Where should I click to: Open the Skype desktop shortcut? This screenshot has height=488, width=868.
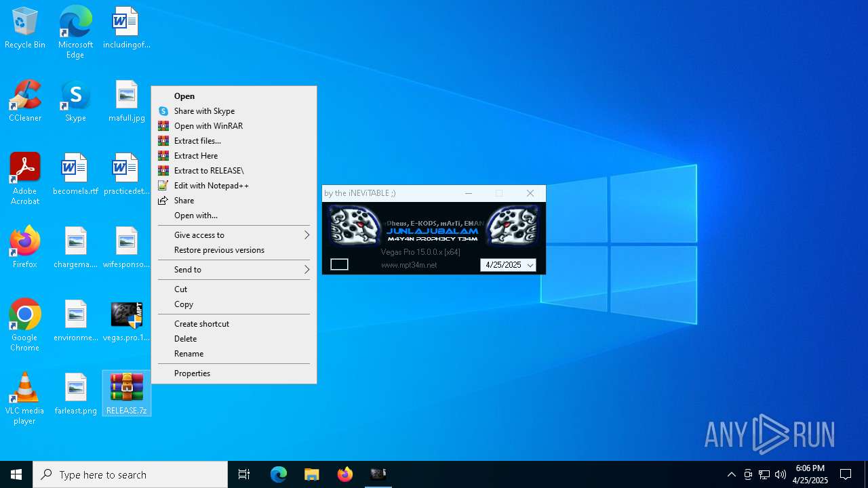tap(75, 101)
